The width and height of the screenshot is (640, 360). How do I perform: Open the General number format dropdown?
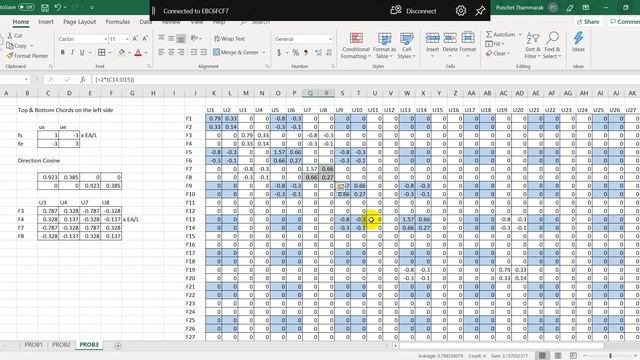click(330, 39)
